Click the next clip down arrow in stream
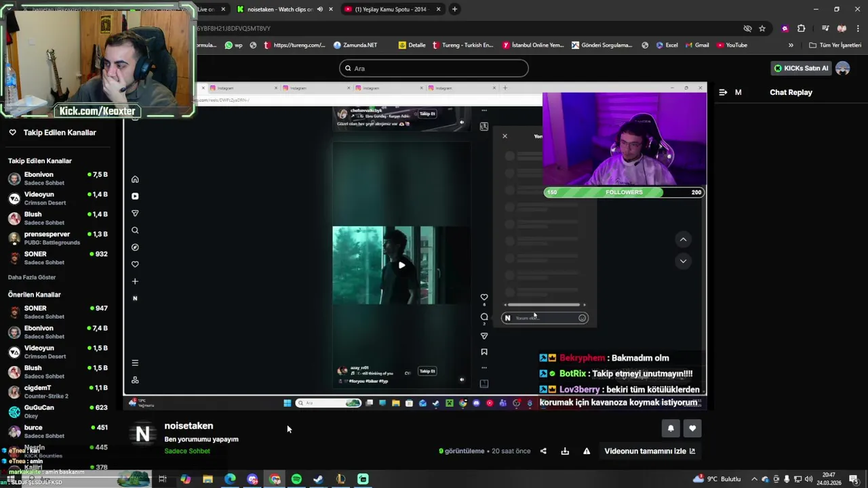Viewport: 868px width, 488px height. (683, 261)
